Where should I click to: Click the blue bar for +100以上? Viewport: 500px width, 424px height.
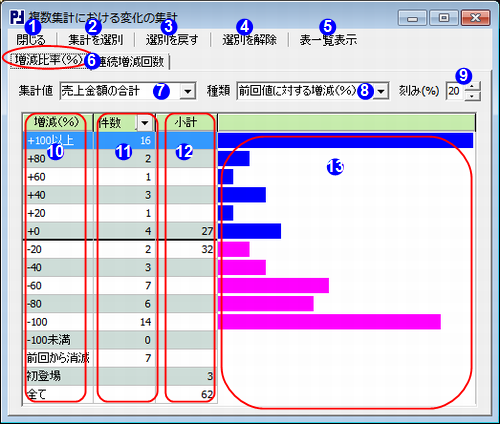pos(345,140)
